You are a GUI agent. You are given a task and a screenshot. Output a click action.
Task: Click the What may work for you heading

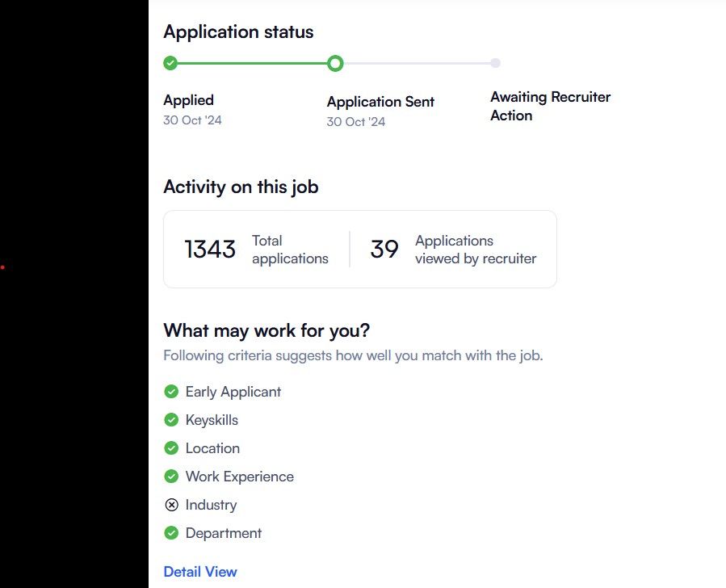click(x=266, y=330)
